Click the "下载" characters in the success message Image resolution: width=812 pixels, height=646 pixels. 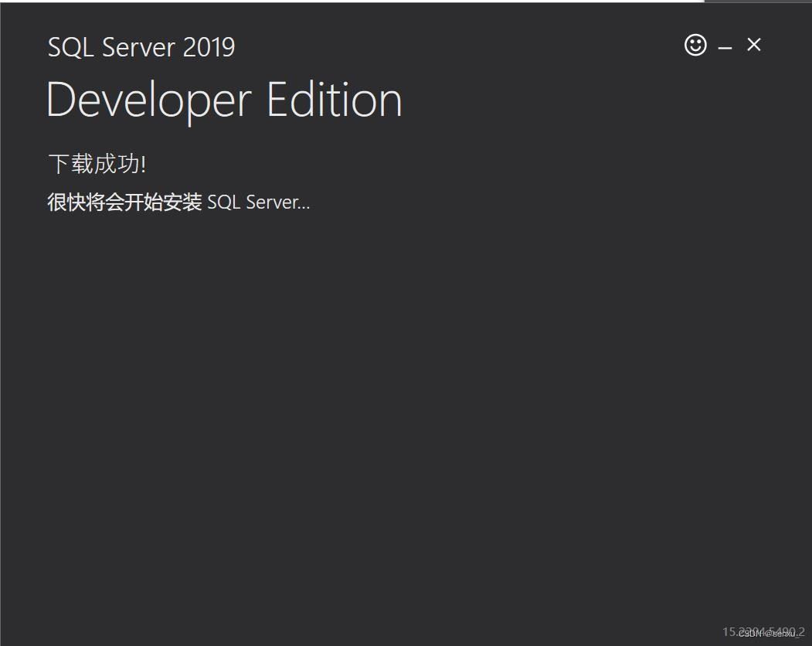pyautogui.click(x=71, y=164)
